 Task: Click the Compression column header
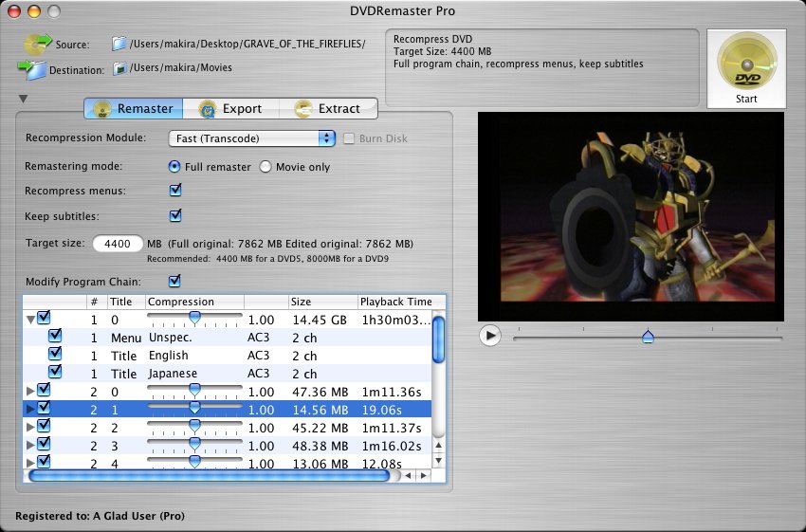coord(195,302)
